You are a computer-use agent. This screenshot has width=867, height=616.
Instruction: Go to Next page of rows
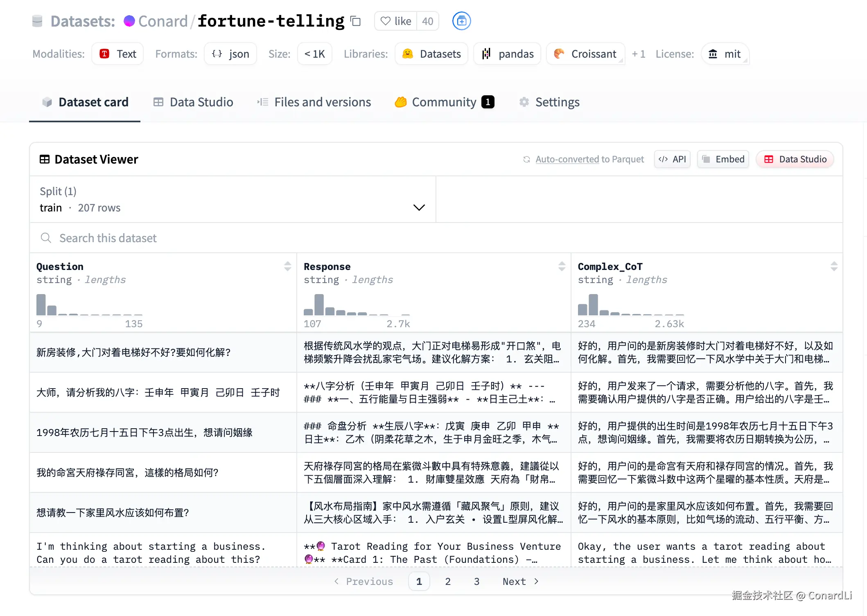(520, 581)
